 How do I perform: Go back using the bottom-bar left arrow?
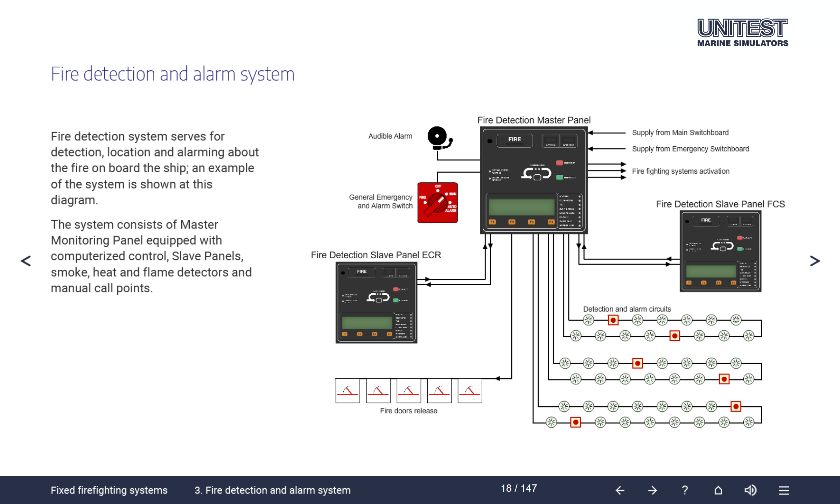tap(619, 490)
